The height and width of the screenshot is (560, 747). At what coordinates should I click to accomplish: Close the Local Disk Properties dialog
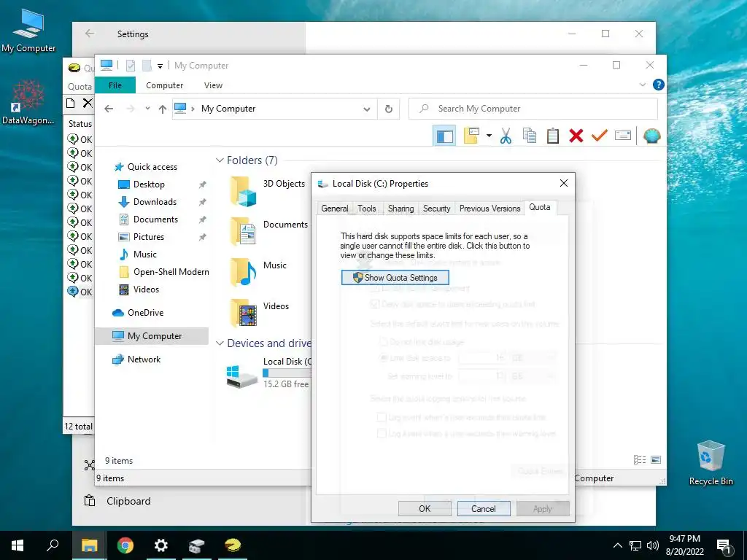click(564, 183)
